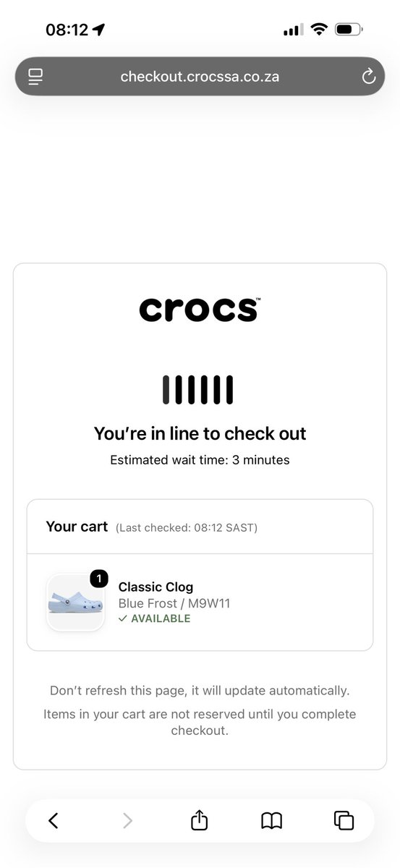Tap the Classic Clog product name
Viewport: 400px width, 868px height.
pos(156,587)
